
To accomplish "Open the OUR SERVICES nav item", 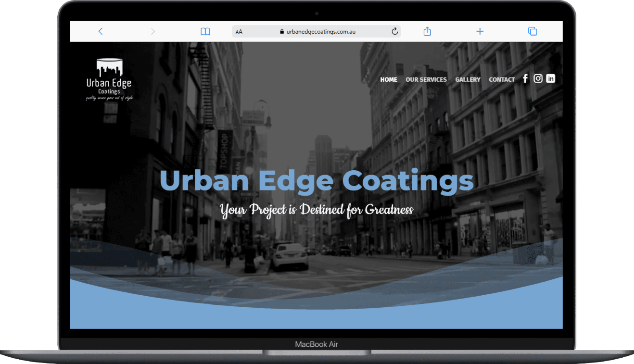I will point(426,79).
